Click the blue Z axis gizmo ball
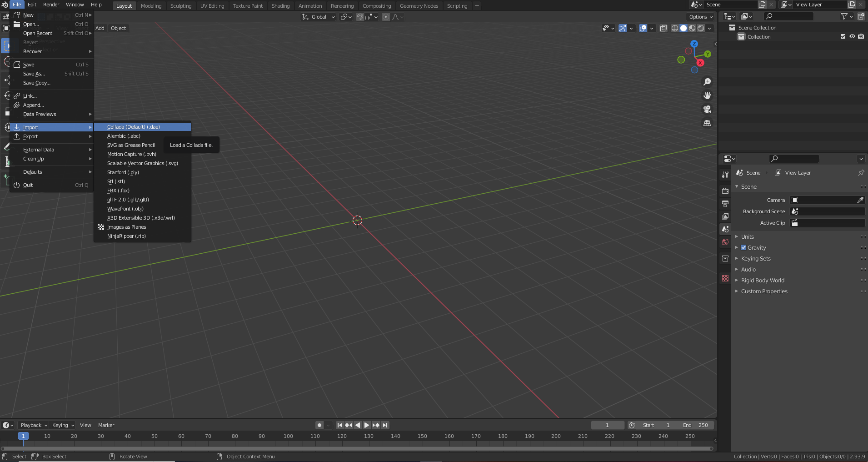 pos(694,44)
